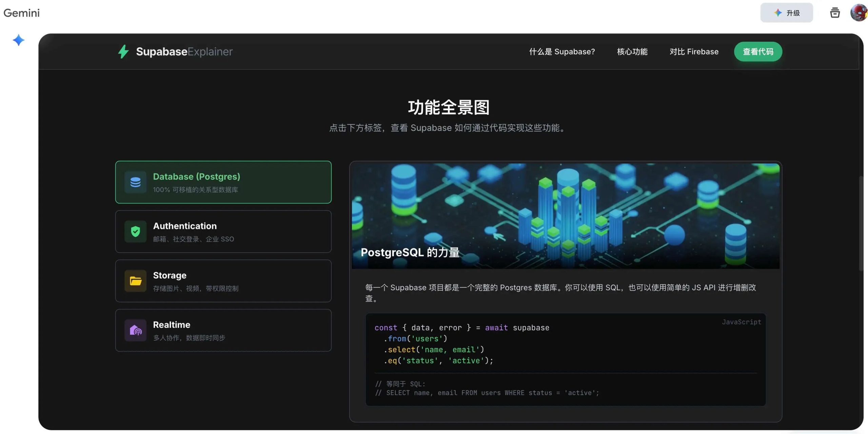868x434 pixels.
Task: Select the Database (Postgres) feature tab
Action: click(223, 182)
